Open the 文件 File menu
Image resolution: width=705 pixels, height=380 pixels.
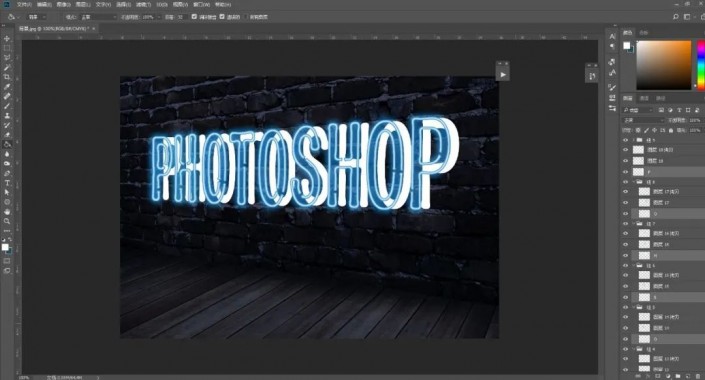pos(24,4)
